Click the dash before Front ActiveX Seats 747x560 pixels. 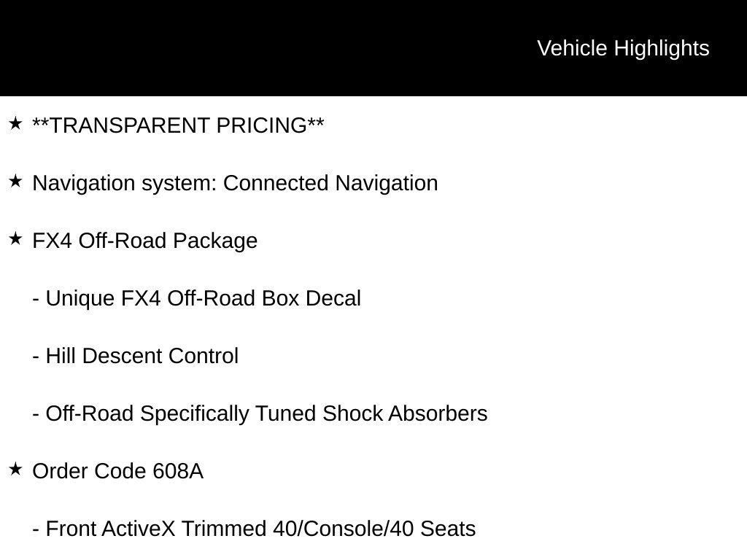pos(36,530)
